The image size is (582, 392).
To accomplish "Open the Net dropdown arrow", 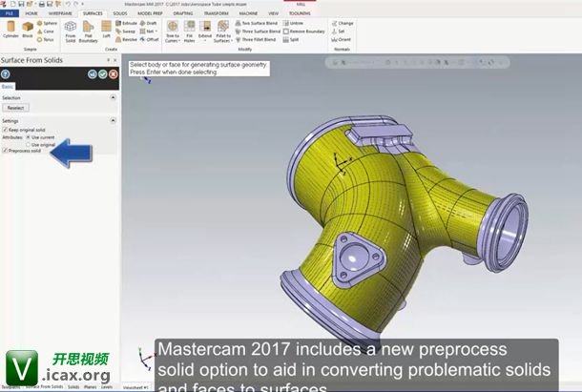I will point(156,31).
